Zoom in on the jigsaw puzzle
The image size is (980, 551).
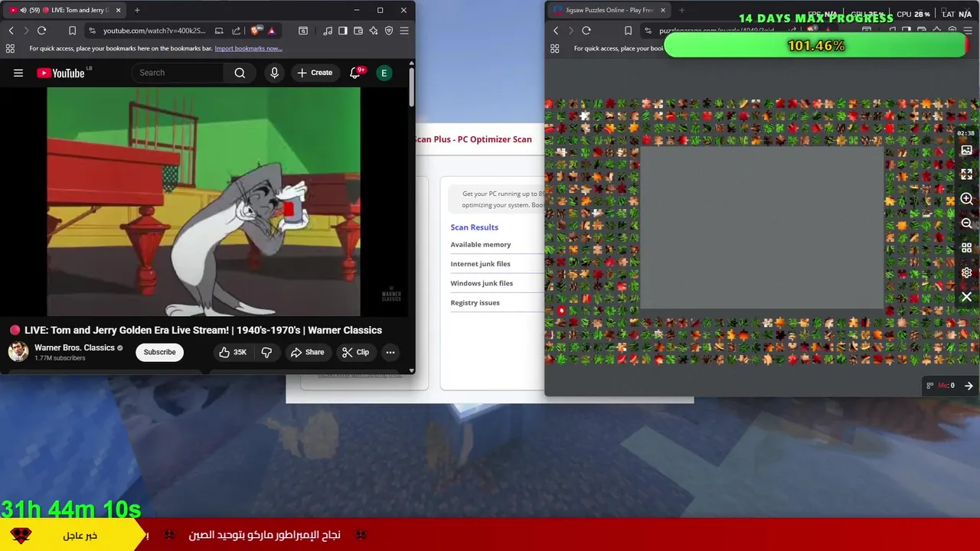coord(966,199)
